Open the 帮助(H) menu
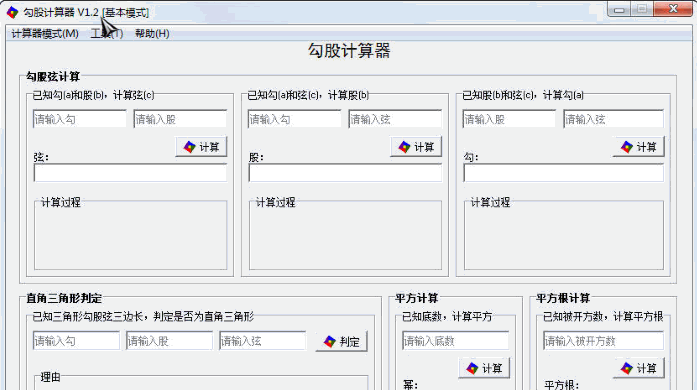This screenshot has height=390, width=697. coord(152,33)
